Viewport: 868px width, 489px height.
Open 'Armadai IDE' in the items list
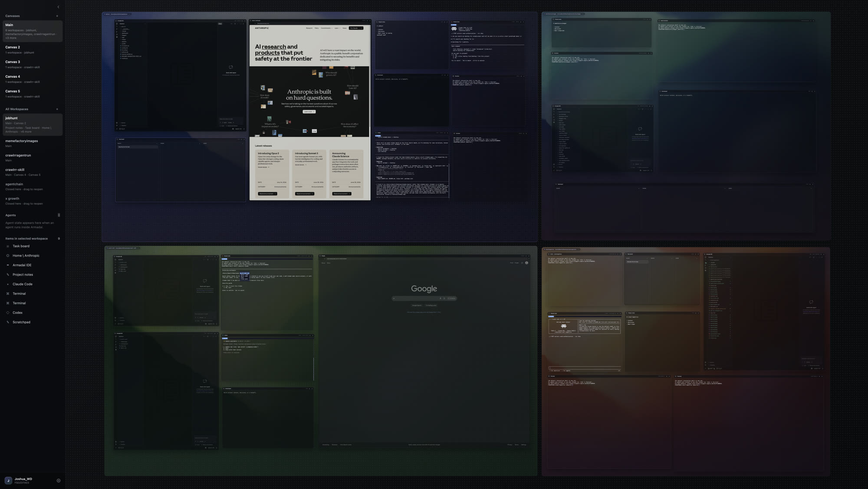click(22, 265)
